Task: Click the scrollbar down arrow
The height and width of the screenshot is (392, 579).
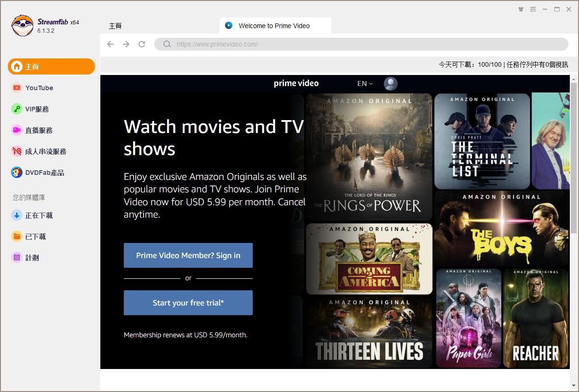Action: click(x=574, y=385)
